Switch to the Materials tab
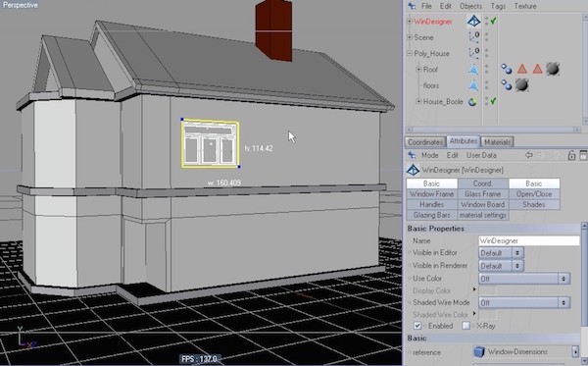588x366 pixels. tap(497, 142)
